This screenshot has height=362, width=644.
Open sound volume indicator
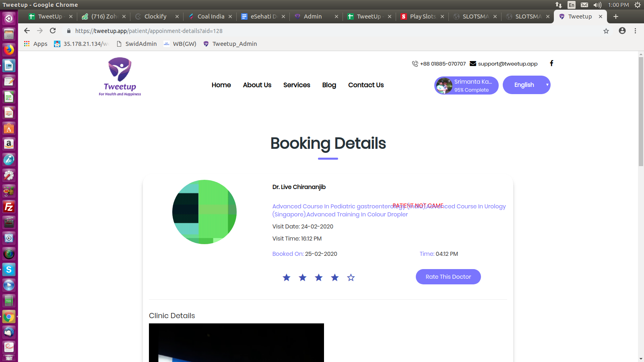tap(597, 5)
